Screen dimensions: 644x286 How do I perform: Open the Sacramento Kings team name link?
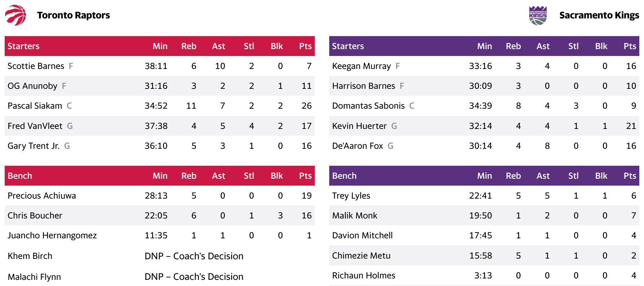pos(599,15)
